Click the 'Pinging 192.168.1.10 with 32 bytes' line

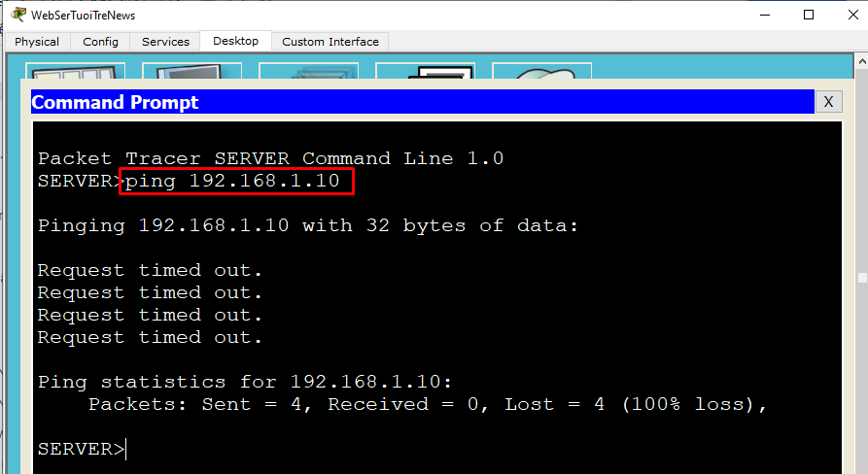(307, 225)
